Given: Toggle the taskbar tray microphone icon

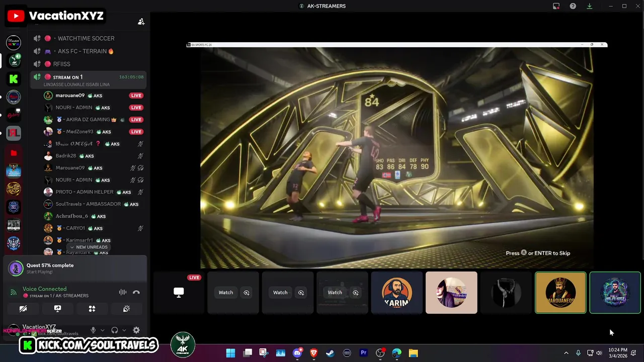Looking at the screenshot, I should pyautogui.click(x=578, y=353).
